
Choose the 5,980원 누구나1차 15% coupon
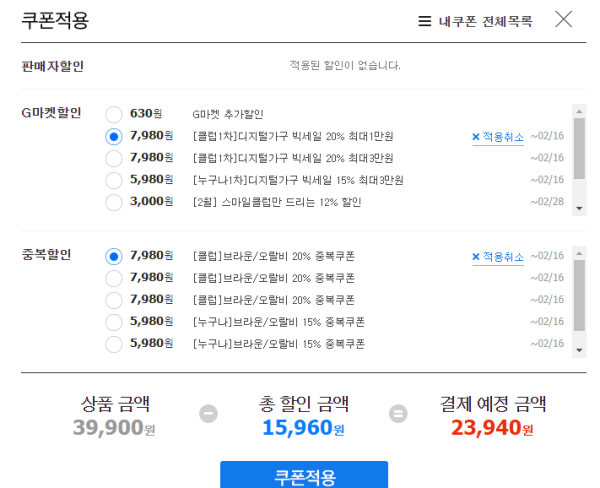[114, 180]
